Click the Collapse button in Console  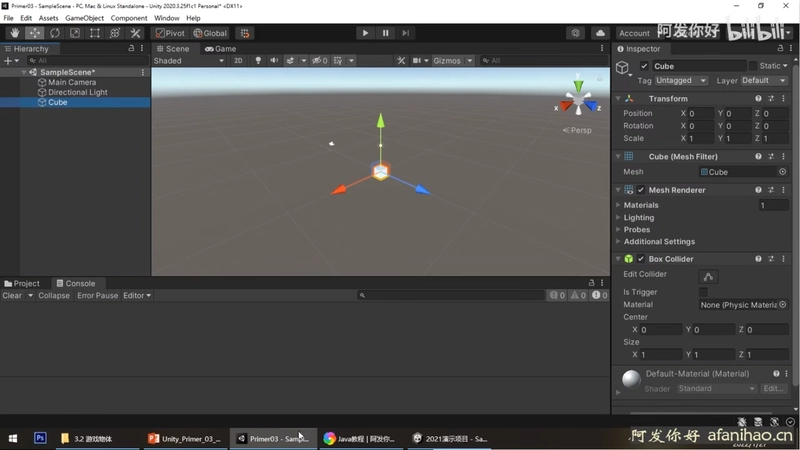click(x=54, y=295)
